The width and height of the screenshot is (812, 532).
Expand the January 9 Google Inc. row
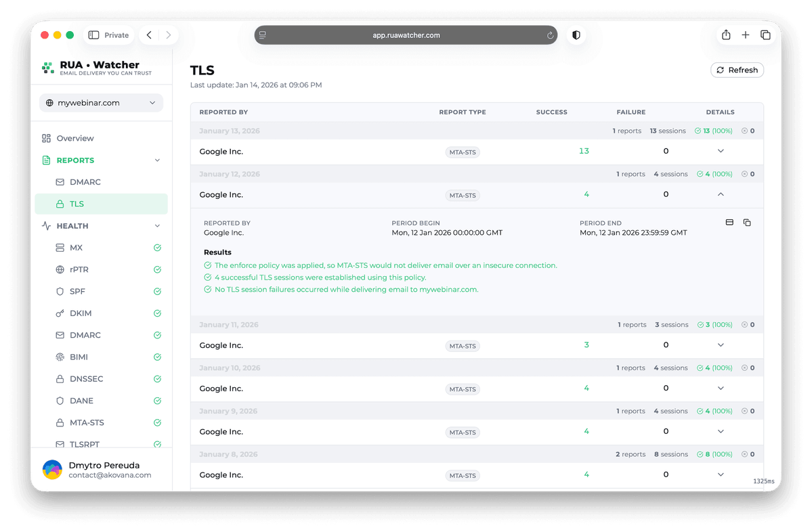tap(721, 432)
